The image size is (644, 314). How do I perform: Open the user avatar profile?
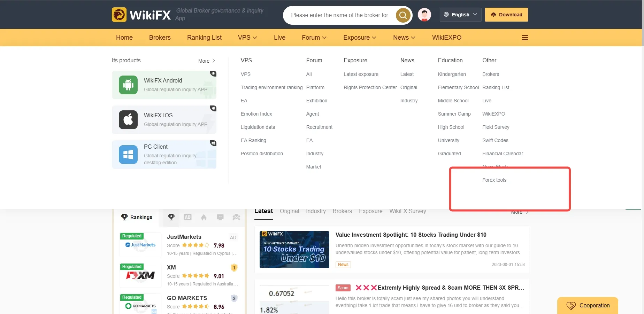click(x=424, y=15)
